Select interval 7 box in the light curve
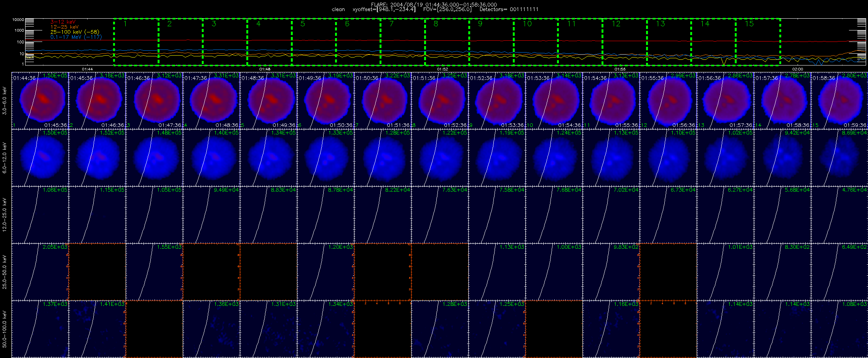 click(x=402, y=42)
